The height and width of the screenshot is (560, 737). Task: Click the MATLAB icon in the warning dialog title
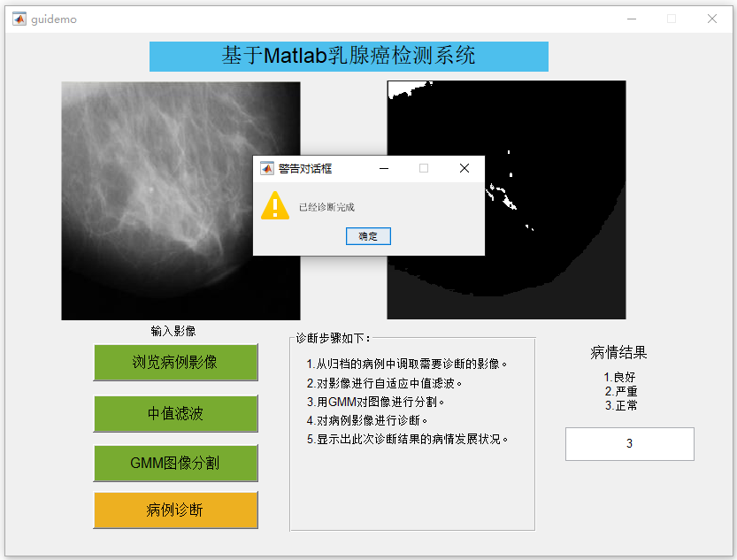point(267,168)
